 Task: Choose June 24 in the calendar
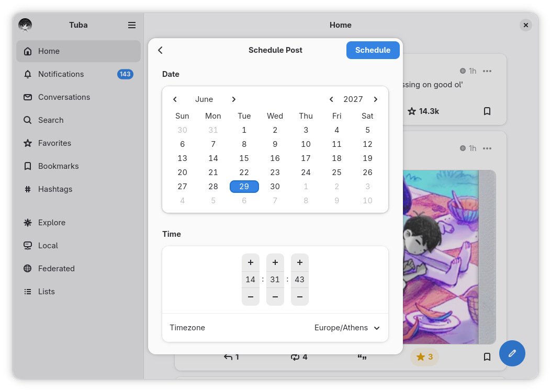[306, 172]
